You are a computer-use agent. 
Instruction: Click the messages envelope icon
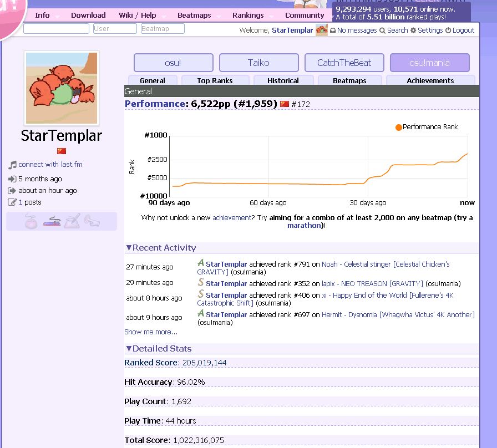point(333,30)
